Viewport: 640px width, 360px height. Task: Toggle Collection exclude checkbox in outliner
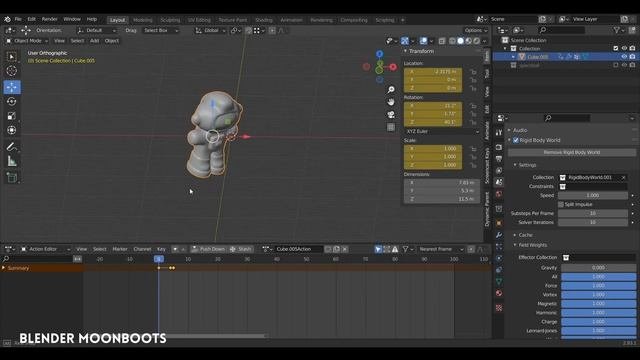coord(616,49)
